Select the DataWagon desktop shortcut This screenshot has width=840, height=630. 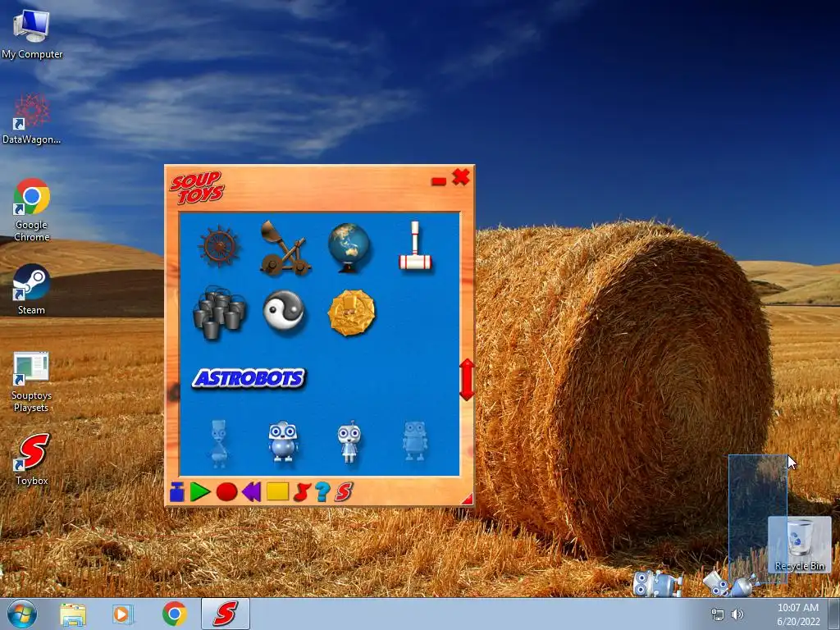pos(32,119)
